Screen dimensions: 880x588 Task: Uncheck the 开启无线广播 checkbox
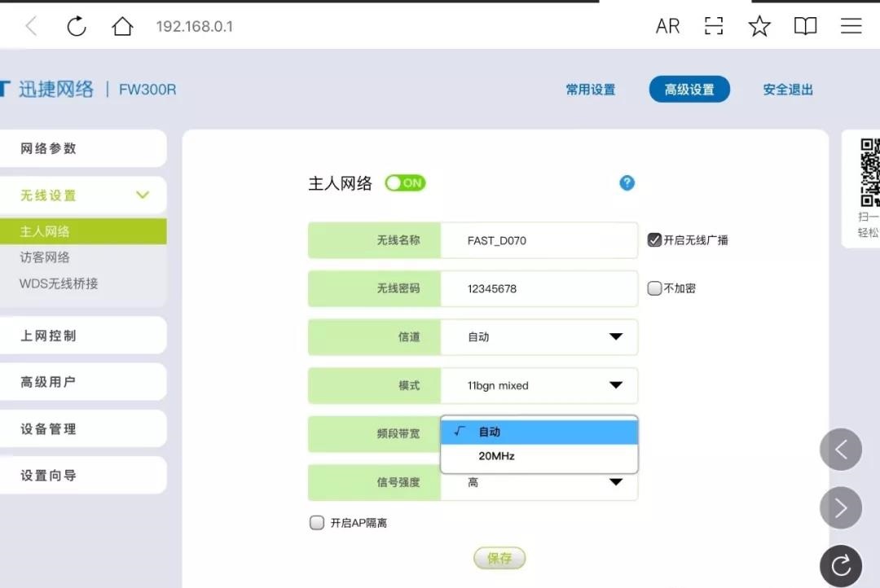[654, 239]
